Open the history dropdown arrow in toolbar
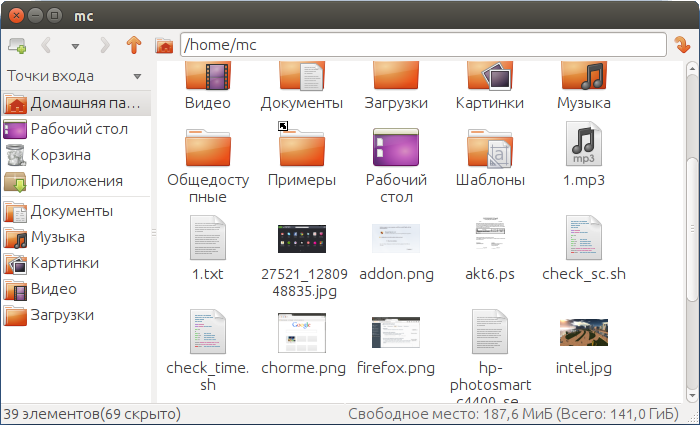700x425 pixels. pyautogui.click(x=75, y=46)
